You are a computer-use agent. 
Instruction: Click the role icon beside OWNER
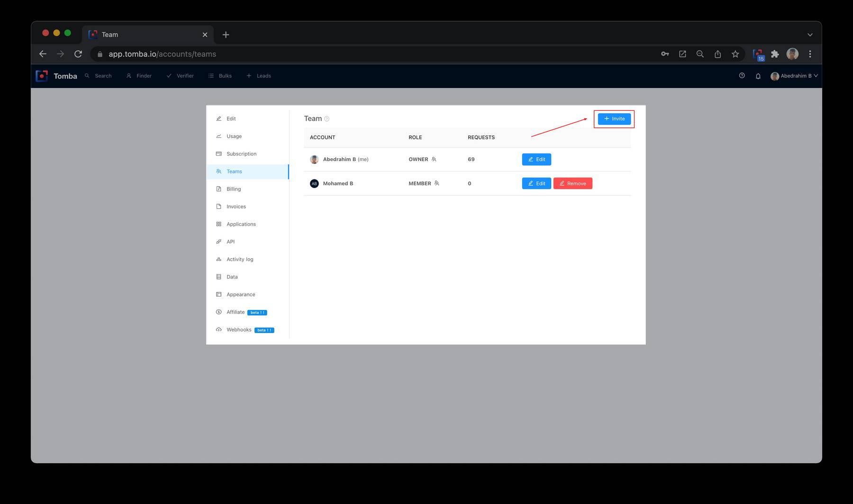point(434,160)
